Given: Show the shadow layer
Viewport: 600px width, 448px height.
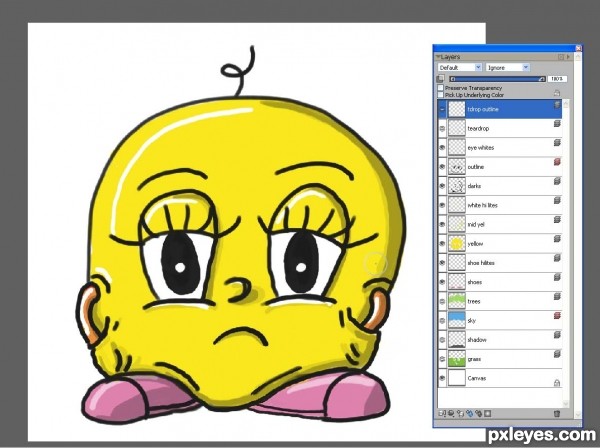Looking at the screenshot, I should click(x=442, y=340).
